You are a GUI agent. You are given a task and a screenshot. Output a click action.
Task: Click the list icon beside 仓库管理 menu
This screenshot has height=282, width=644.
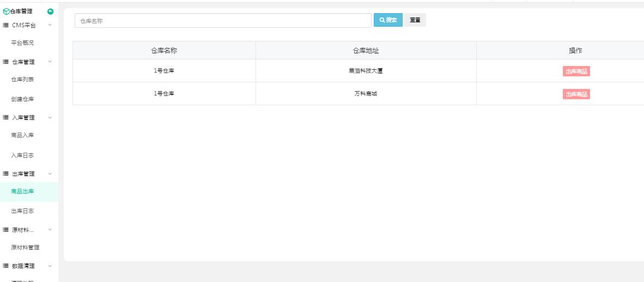(x=6, y=62)
